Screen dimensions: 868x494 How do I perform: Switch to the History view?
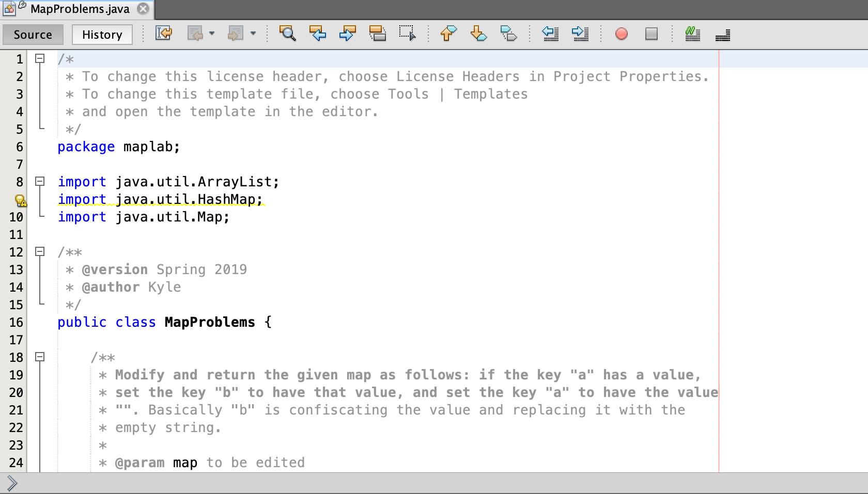point(102,35)
